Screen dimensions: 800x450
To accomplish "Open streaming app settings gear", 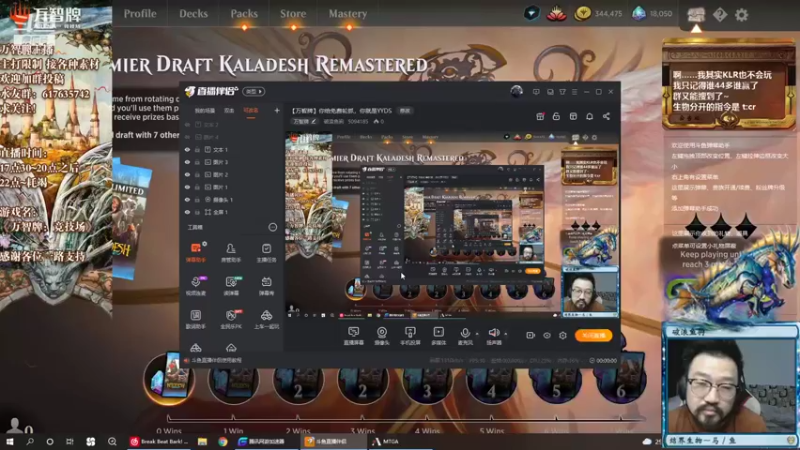I will [563, 335].
